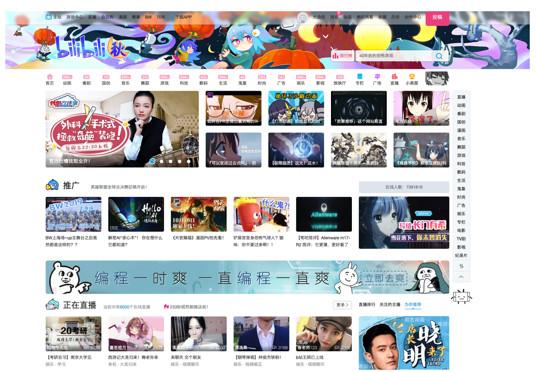The height and width of the screenshot is (372, 536).
Task: Click the small TV mascot below the sidebar
Action: point(461,297)
